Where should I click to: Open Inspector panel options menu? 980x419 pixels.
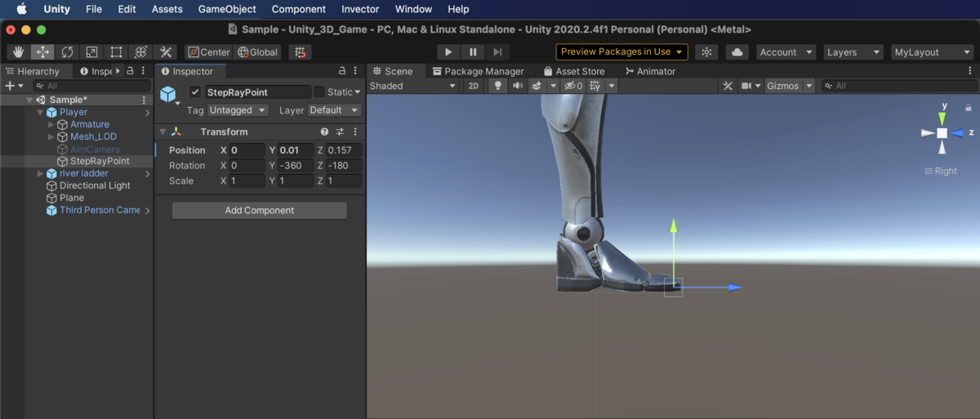(x=355, y=71)
